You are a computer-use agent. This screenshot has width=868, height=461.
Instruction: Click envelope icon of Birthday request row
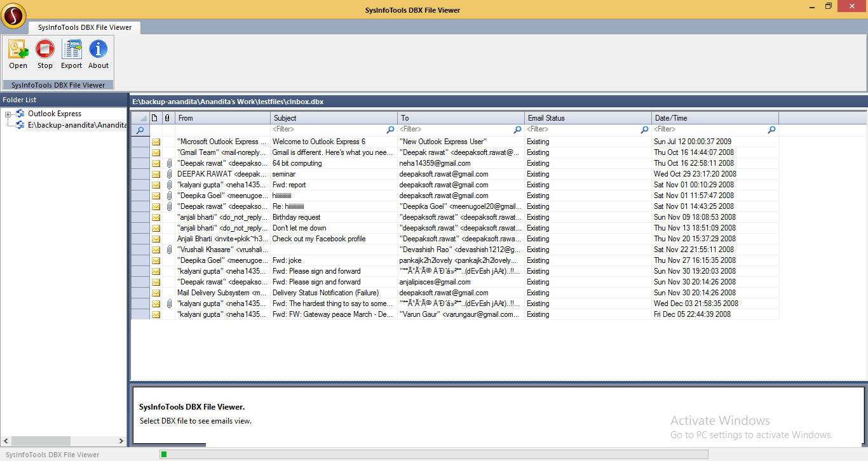coord(156,217)
